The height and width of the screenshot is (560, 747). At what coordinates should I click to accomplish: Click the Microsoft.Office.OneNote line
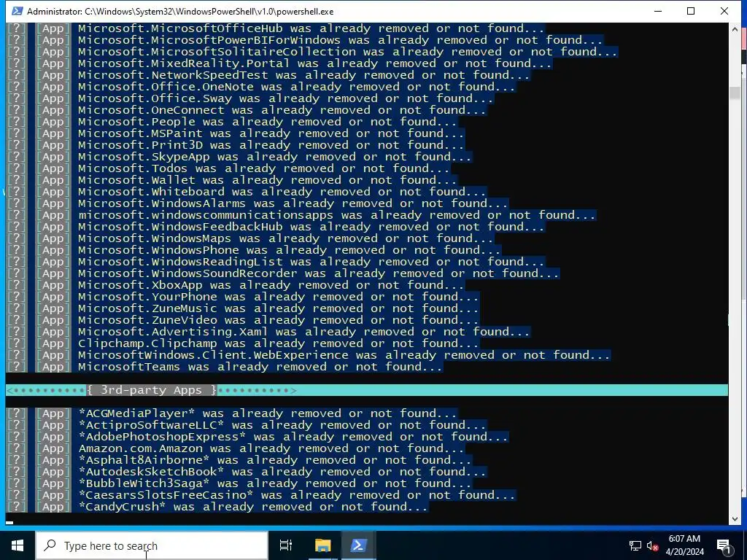coord(261,87)
